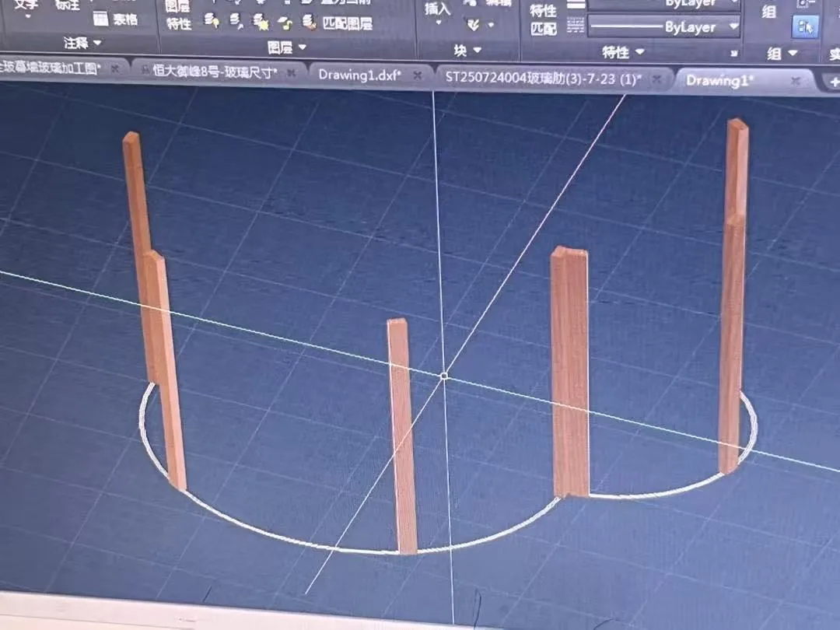Click the layer unlock icon before 匹配图层
840x630 pixels.
(x=285, y=23)
